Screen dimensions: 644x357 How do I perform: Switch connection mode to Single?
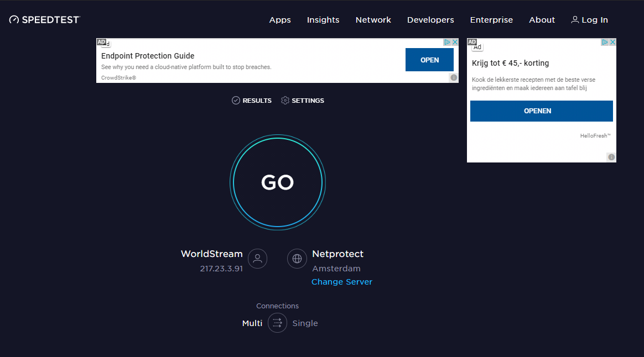(305, 323)
